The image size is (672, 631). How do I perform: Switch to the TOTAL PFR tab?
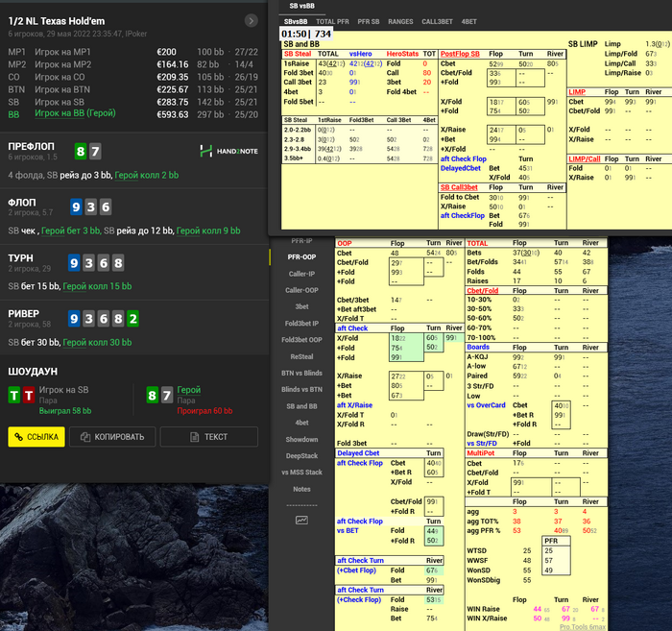coord(331,20)
